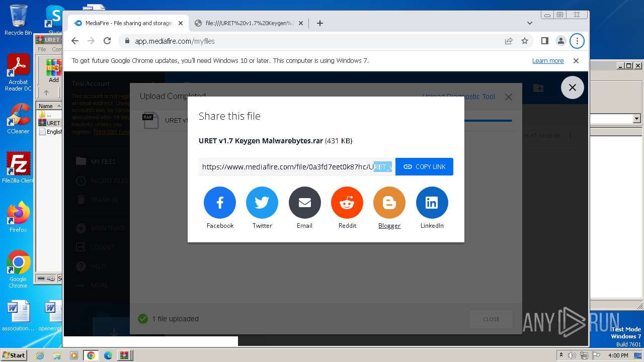This screenshot has height=362, width=644.
Task: Share the file on Reddit
Action: pyautogui.click(x=347, y=203)
